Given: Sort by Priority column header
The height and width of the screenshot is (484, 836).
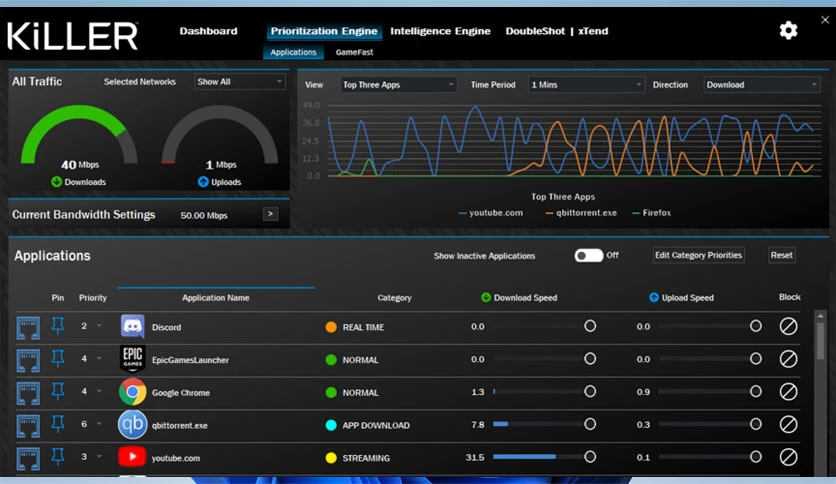Looking at the screenshot, I should click(x=93, y=297).
